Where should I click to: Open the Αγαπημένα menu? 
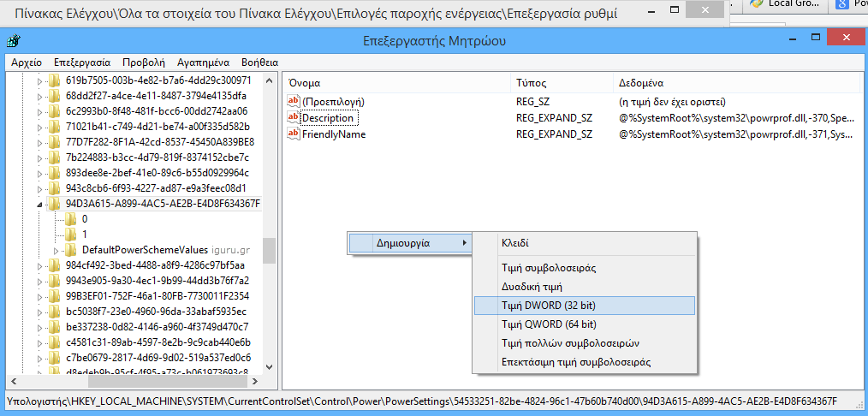coord(203,62)
